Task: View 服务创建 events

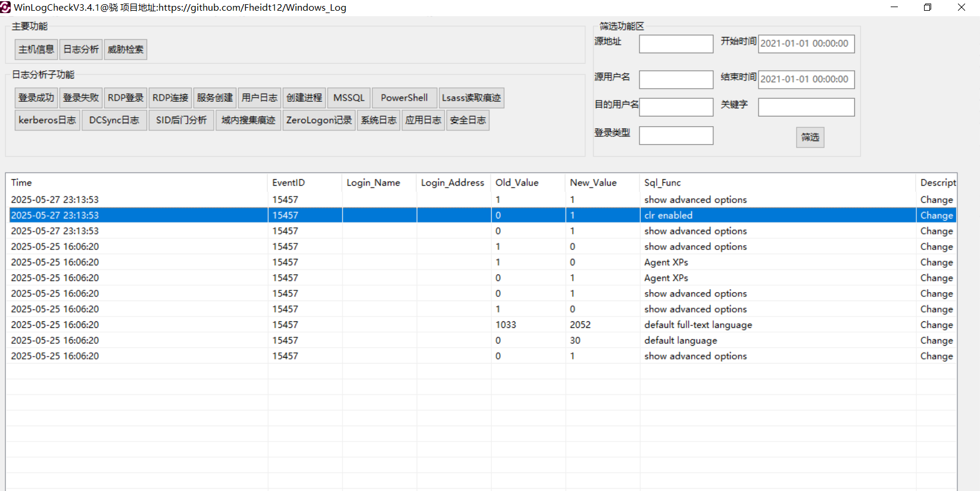Action: (x=215, y=98)
